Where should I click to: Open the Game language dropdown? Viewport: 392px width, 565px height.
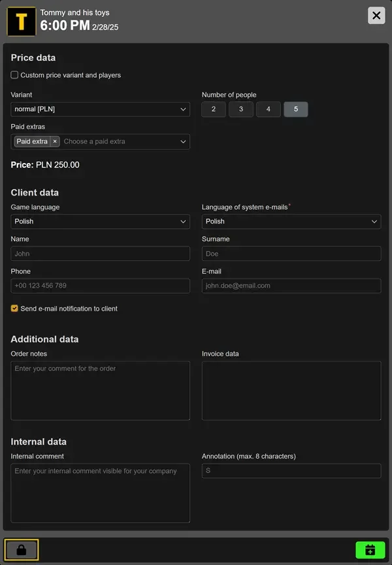pos(100,222)
